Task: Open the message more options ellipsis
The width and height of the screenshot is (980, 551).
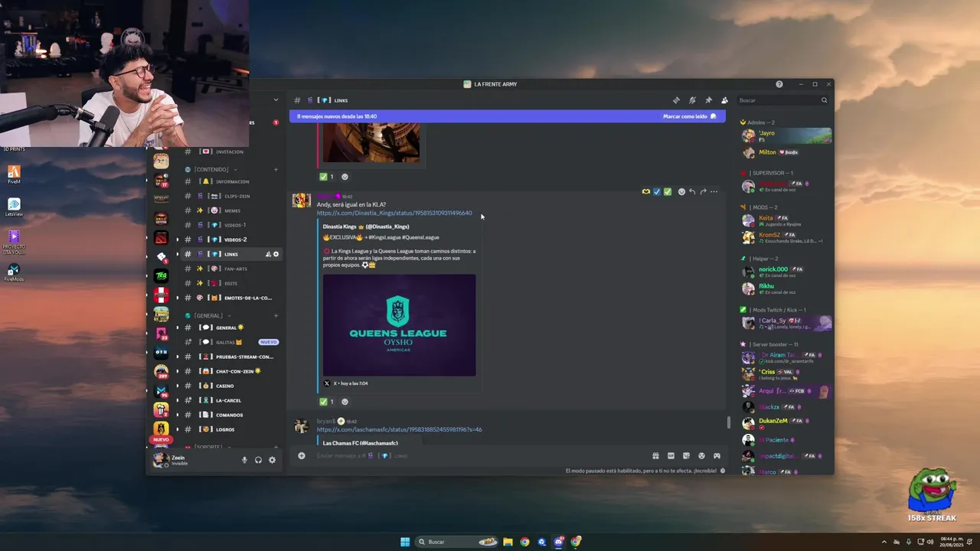Action: point(714,191)
